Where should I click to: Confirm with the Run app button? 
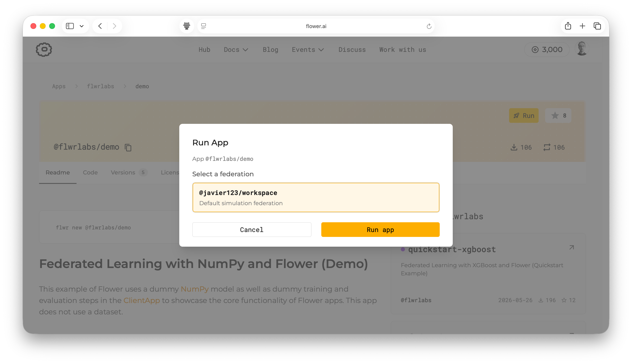pyautogui.click(x=380, y=230)
